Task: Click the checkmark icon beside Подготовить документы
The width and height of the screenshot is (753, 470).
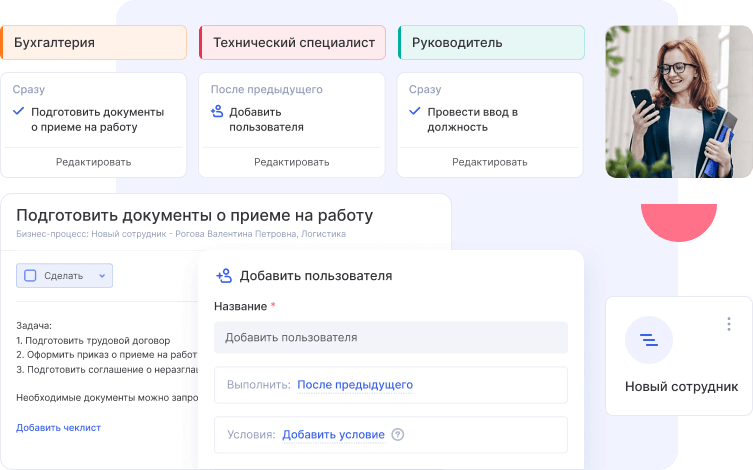Action: point(18,112)
